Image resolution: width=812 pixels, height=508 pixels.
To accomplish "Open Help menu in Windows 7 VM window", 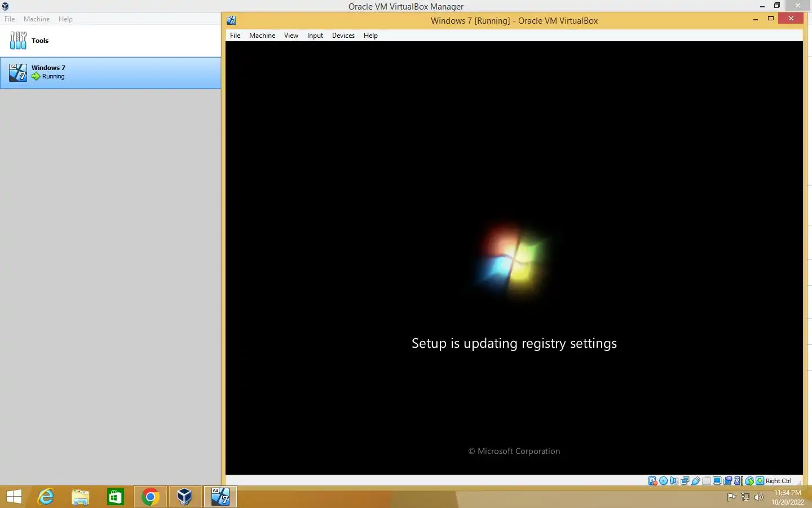I will coord(370,35).
